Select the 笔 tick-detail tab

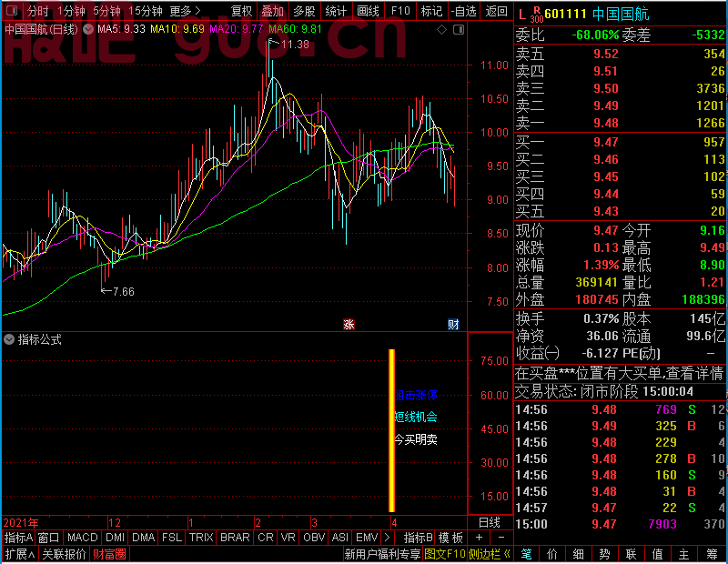[526, 554]
